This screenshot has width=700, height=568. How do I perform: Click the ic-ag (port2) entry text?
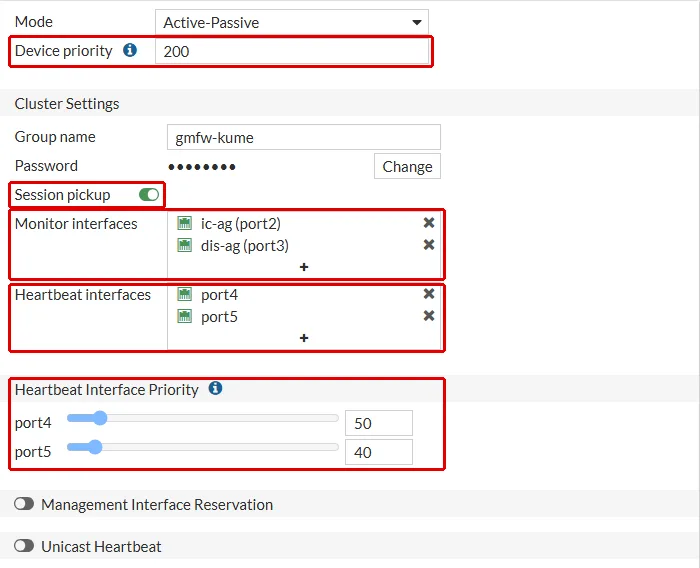pyautogui.click(x=241, y=223)
